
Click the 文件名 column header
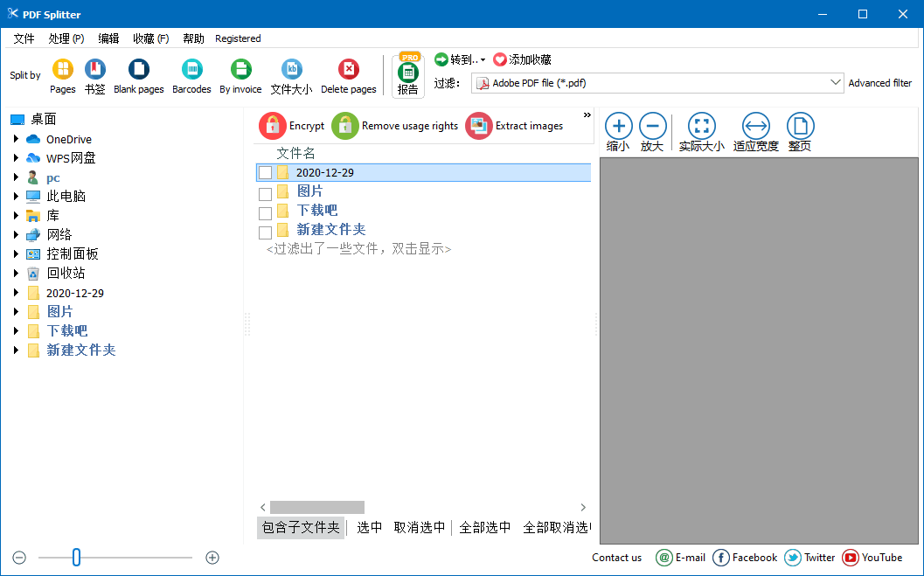[x=295, y=154]
